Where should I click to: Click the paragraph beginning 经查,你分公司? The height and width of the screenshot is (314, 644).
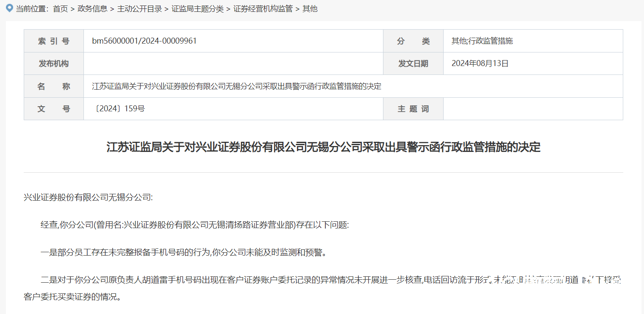point(195,225)
